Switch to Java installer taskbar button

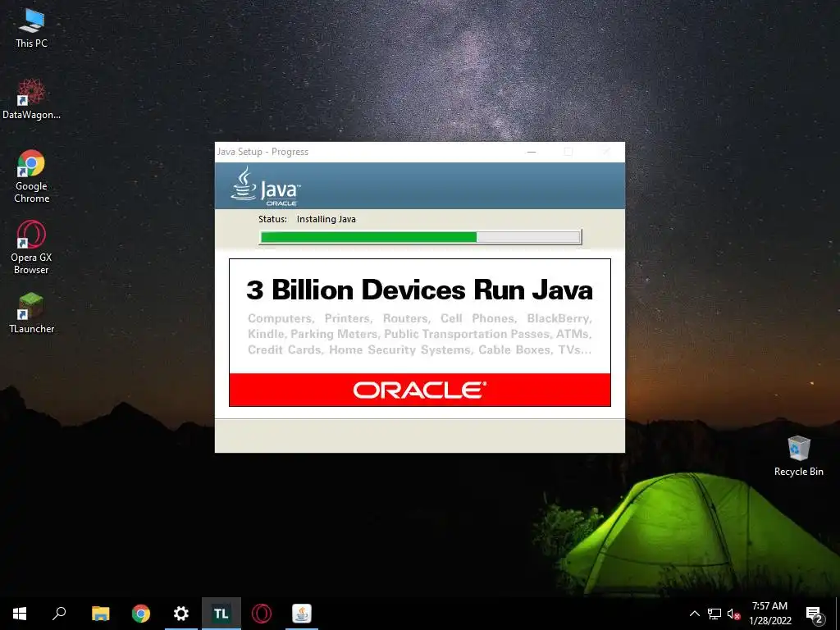coord(302,614)
